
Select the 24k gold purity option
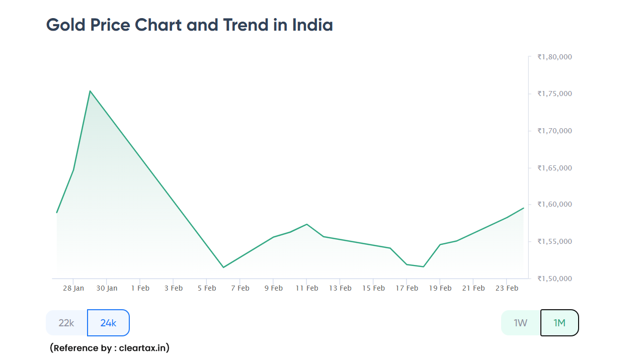(x=108, y=323)
